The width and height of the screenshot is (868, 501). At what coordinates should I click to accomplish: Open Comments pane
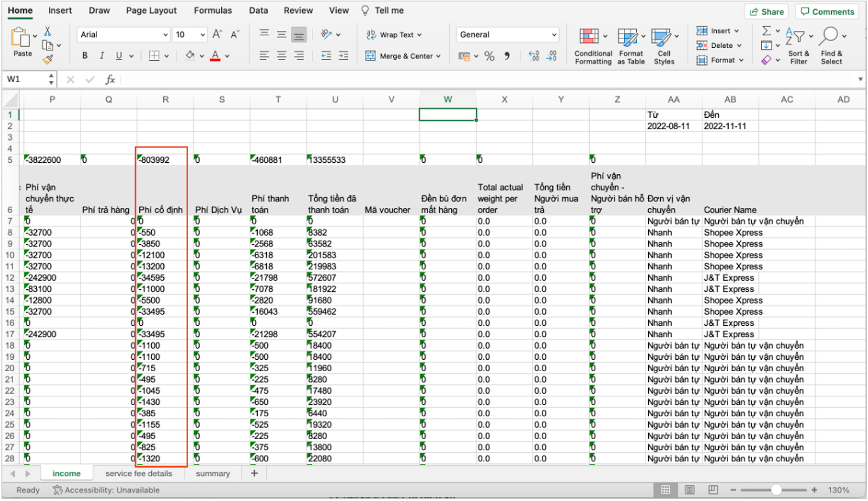[x=827, y=12]
